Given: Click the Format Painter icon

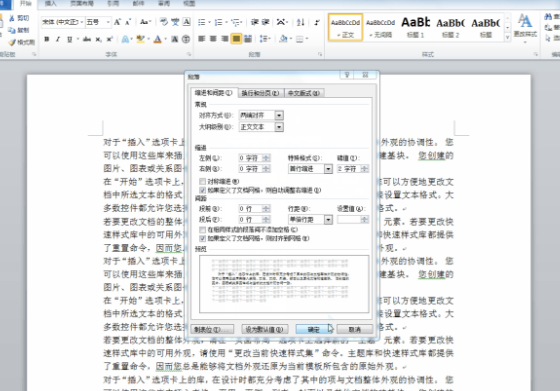Looking at the screenshot, I should click(22, 42).
